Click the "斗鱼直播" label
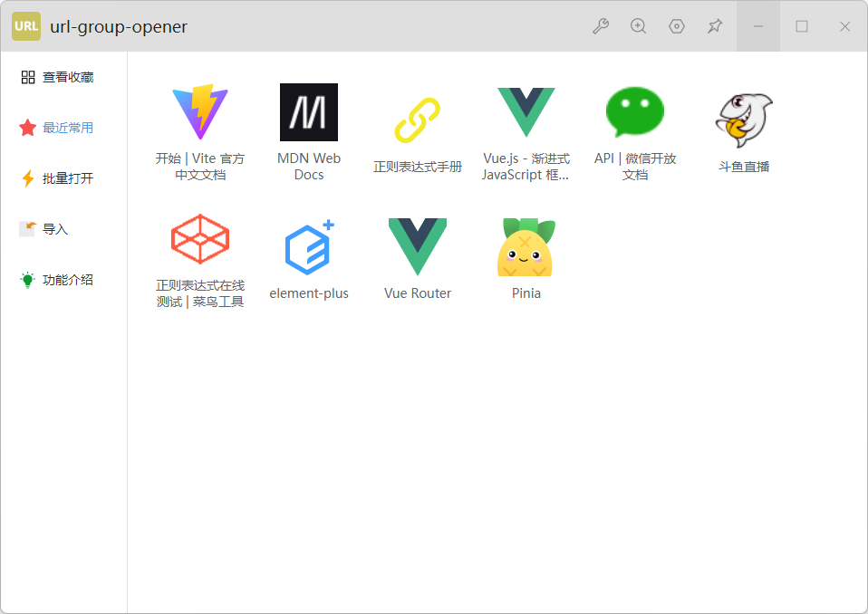This screenshot has width=868, height=614. pyautogui.click(x=744, y=167)
